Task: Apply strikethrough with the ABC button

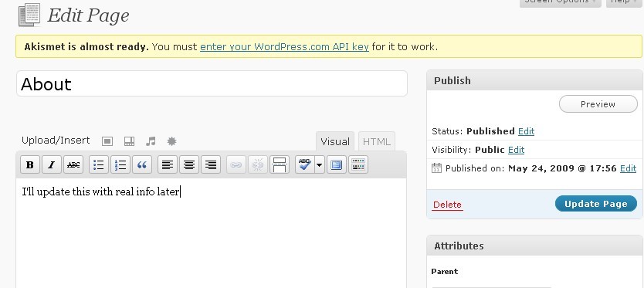Action: pyautogui.click(x=73, y=164)
